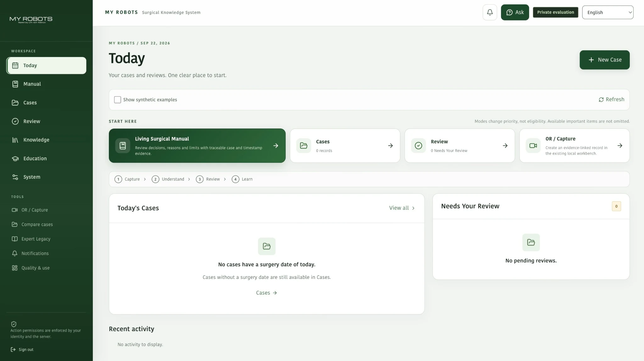Open Education in the sidebar menu
Image resolution: width=644 pixels, height=361 pixels.
[46, 158]
